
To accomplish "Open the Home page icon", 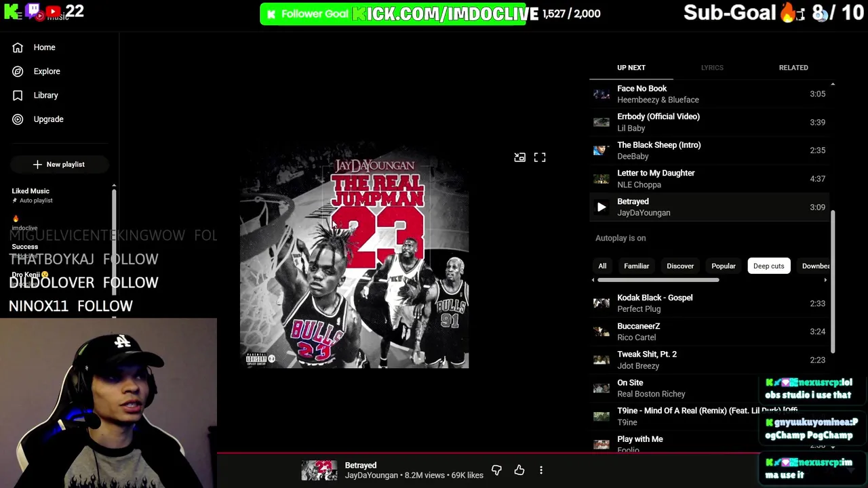I will pyautogui.click(x=18, y=47).
